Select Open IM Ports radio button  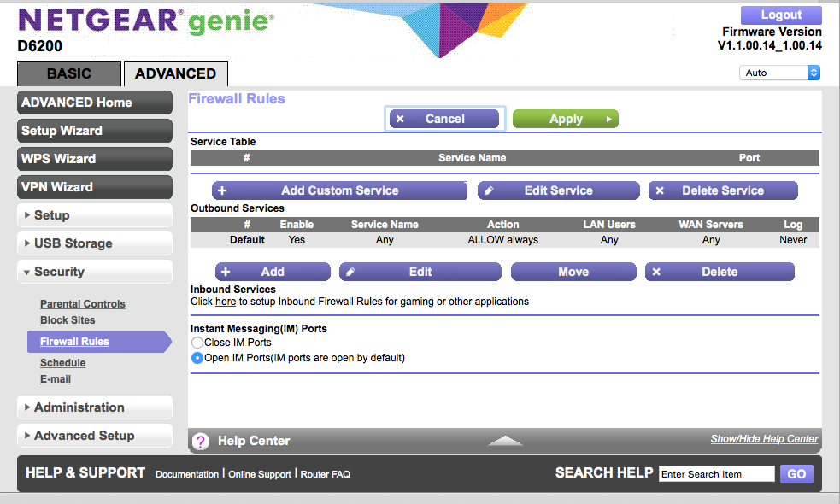[197, 358]
